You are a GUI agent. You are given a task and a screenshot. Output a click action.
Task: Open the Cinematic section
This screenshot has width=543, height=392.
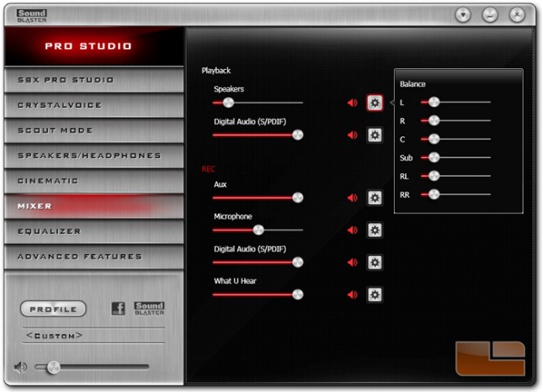pos(94,181)
